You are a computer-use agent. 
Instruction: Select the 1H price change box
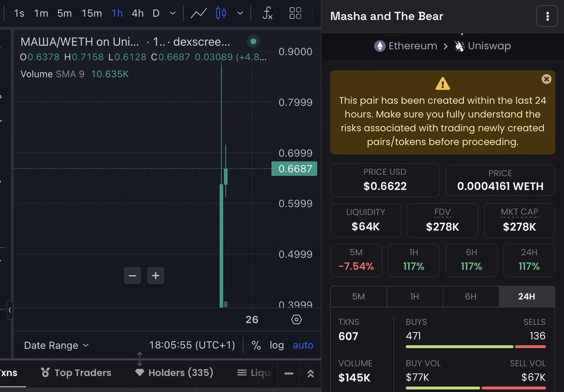point(414,260)
